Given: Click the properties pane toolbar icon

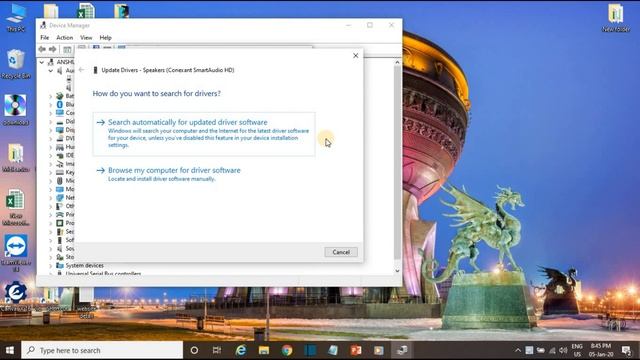Looking at the screenshot, I should tap(67, 50).
